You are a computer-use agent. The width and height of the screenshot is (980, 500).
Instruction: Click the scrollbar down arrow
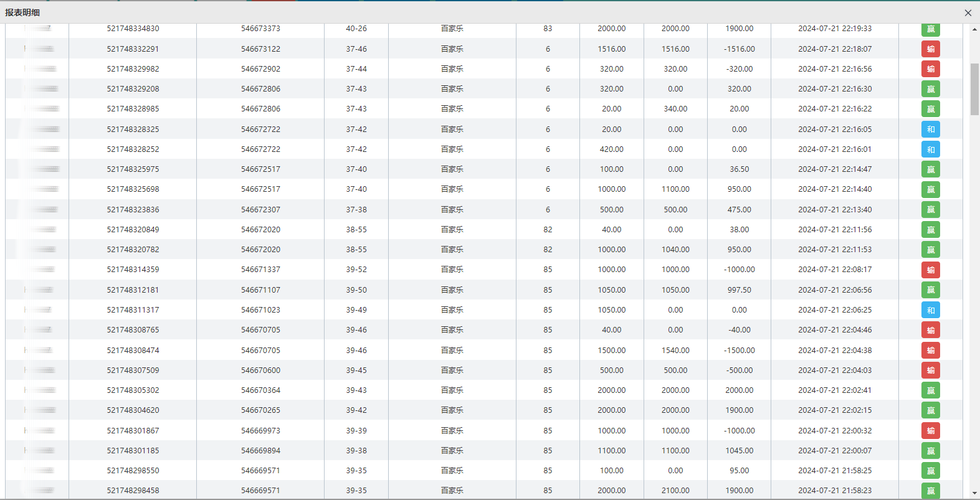[974, 493]
